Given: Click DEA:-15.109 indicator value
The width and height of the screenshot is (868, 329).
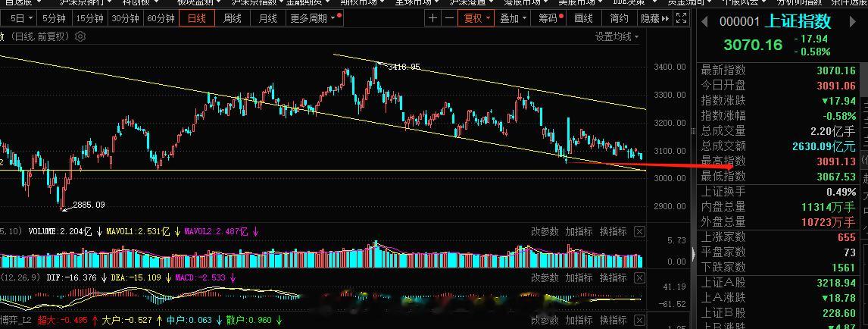Looking at the screenshot, I should pyautogui.click(x=136, y=277).
